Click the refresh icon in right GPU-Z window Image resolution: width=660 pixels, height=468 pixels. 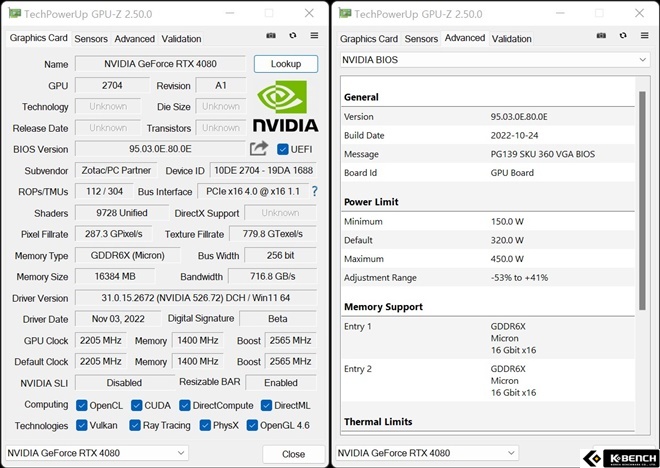[x=623, y=36]
